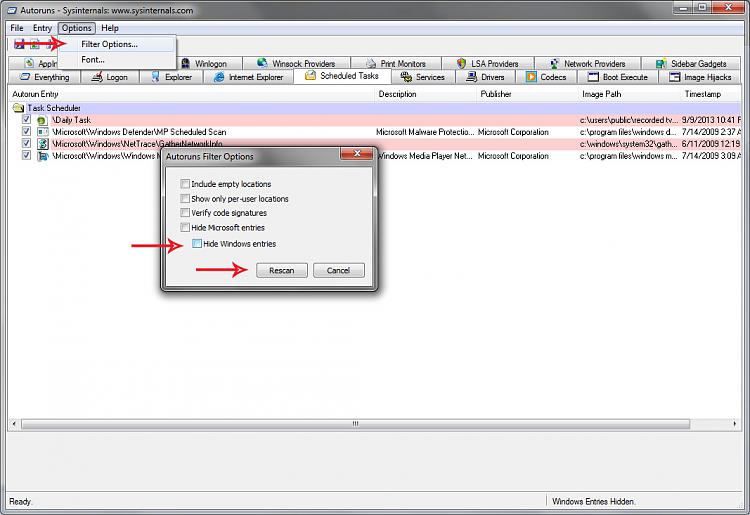Click the Rescan button
Viewport: 750px width, 515px height.
(282, 271)
